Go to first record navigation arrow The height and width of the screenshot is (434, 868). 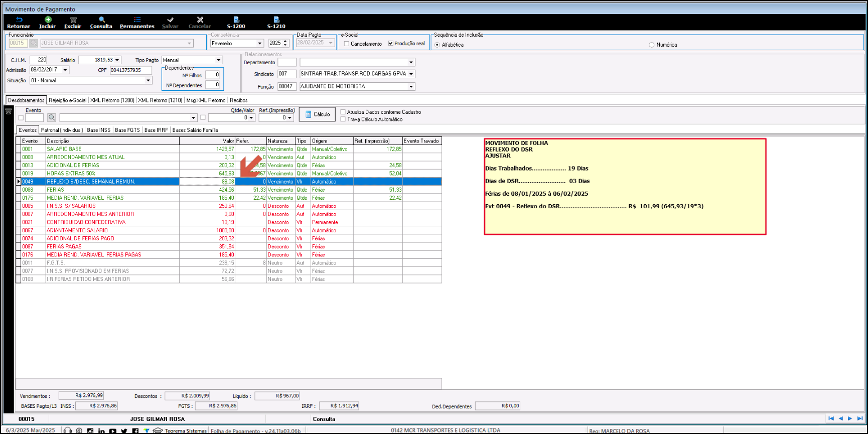tap(831, 418)
